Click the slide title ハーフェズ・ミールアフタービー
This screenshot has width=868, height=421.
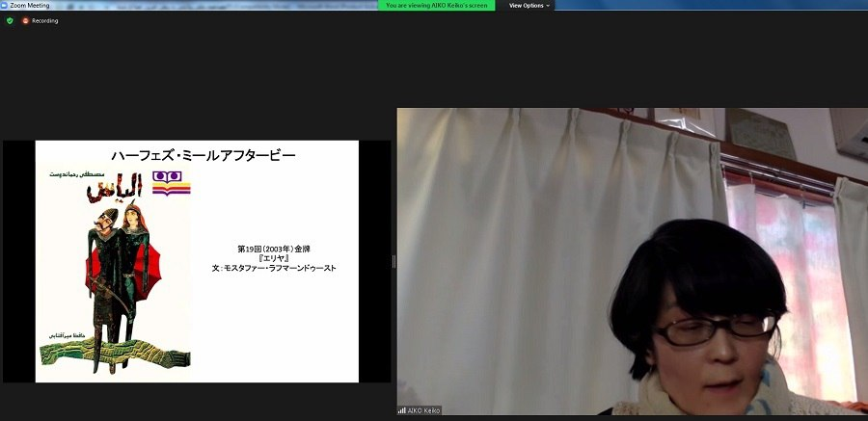click(203, 154)
